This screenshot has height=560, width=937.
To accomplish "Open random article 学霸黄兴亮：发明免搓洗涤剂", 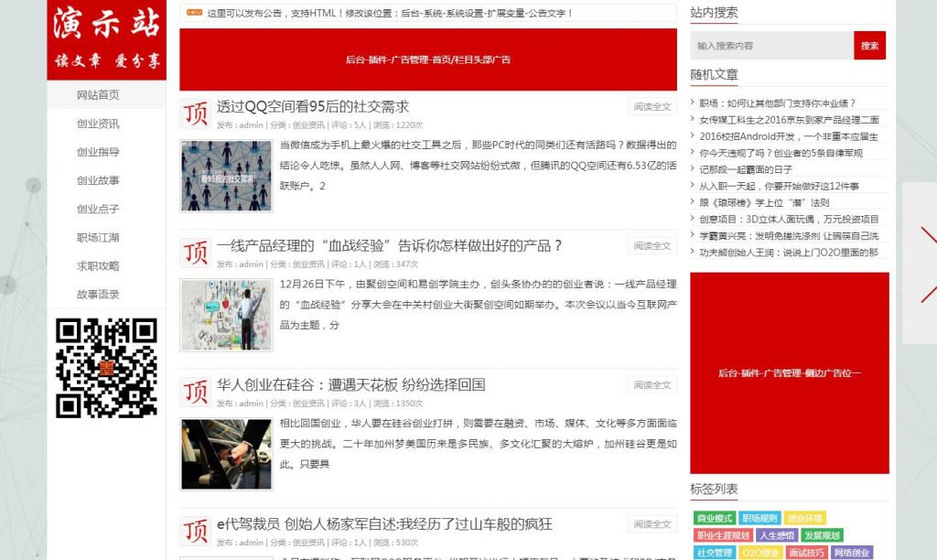I will pos(789,236).
